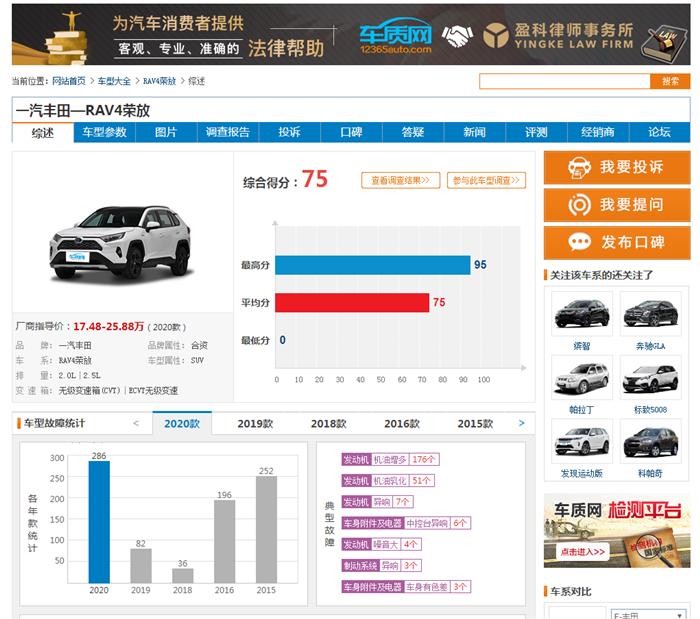Open the 答疑 tab
Image resolution: width=700 pixels, height=619 pixels.
pos(412,133)
